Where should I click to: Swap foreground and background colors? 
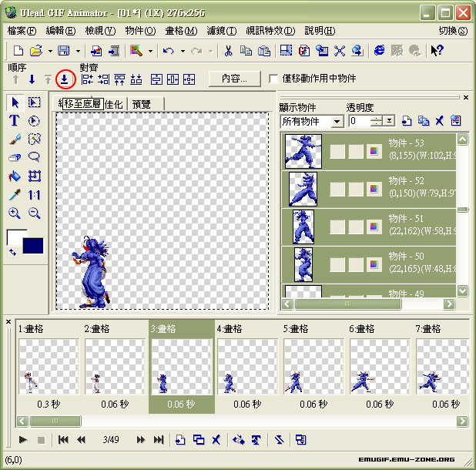[x=12, y=252]
